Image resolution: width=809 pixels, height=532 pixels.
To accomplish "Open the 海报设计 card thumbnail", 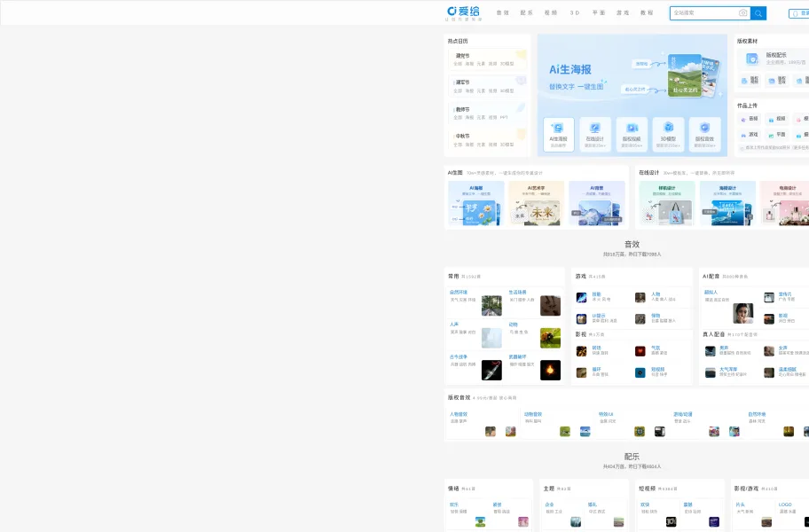I will pos(727,204).
